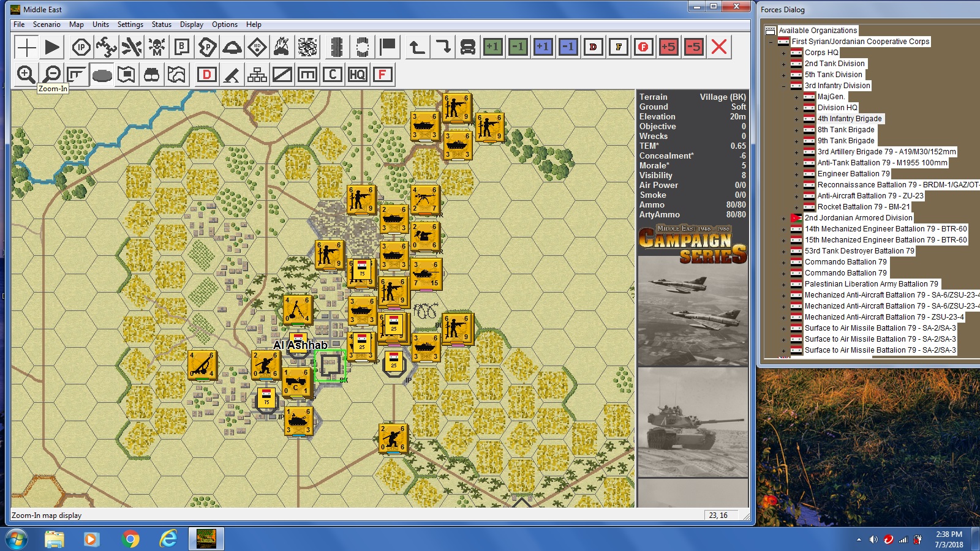This screenshot has width=980, height=551.
Task: Toggle the boxed C highlight button
Action: 332,75
